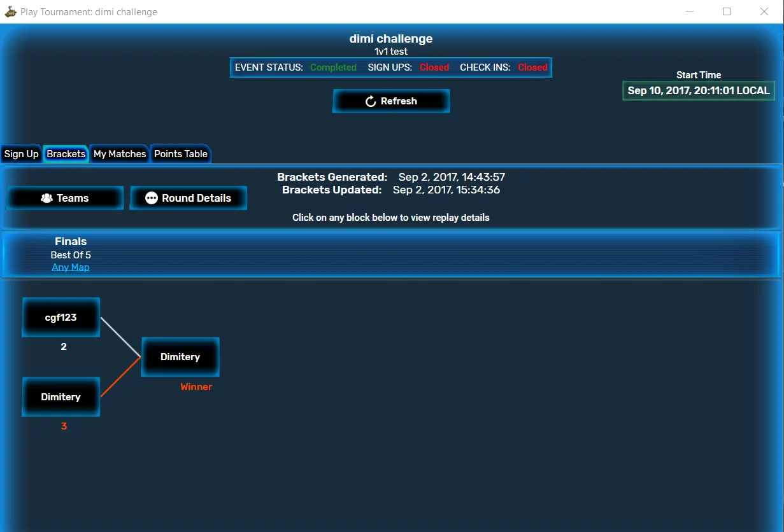Click the Start Time date box
This screenshot has width=784, height=532.
(699, 90)
